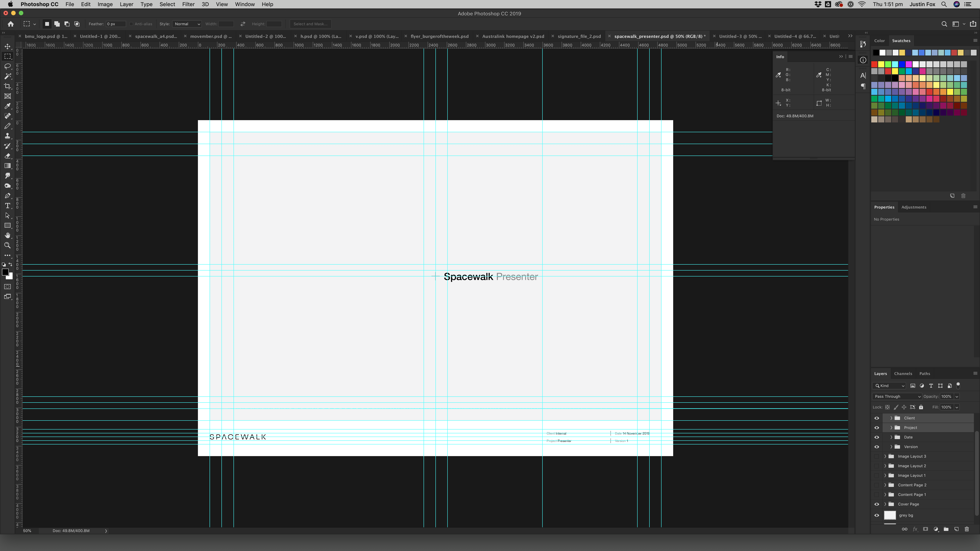Click the Quick Mask Mode icon
The width and height of the screenshot is (980, 551).
7,287
